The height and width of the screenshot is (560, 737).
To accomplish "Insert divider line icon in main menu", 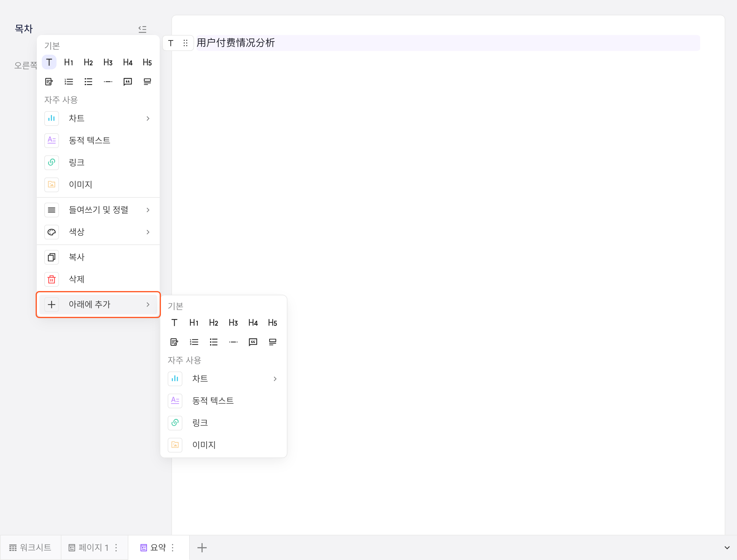I will [108, 82].
